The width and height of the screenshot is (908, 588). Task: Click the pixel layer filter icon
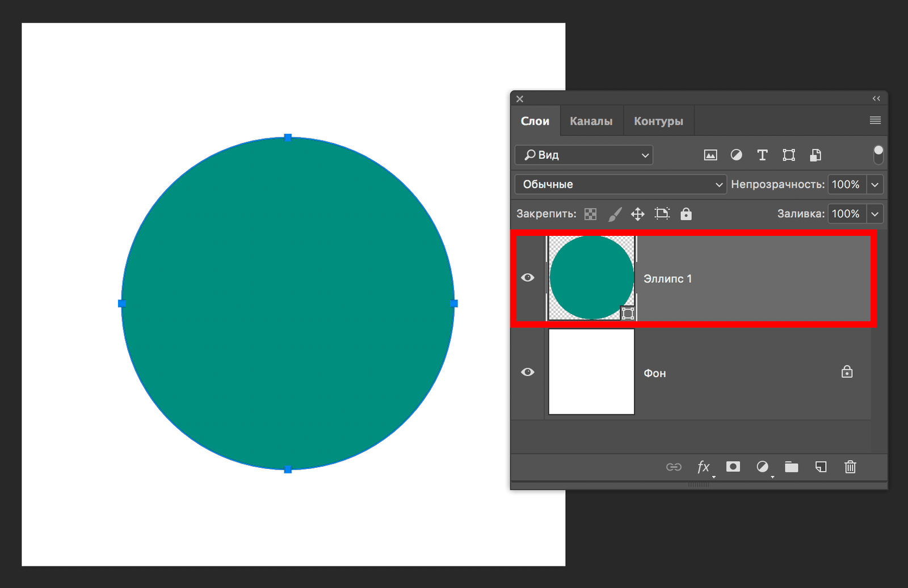pyautogui.click(x=710, y=155)
